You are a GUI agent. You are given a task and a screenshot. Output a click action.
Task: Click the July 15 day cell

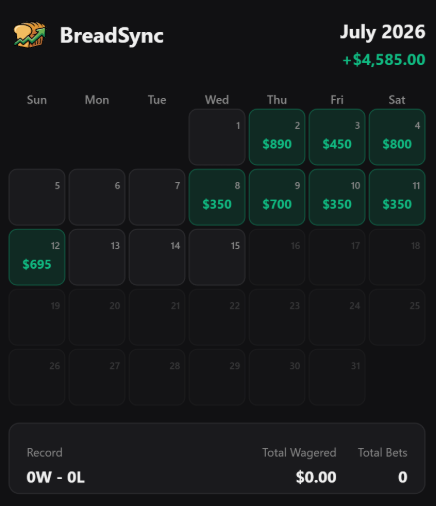[x=217, y=257]
